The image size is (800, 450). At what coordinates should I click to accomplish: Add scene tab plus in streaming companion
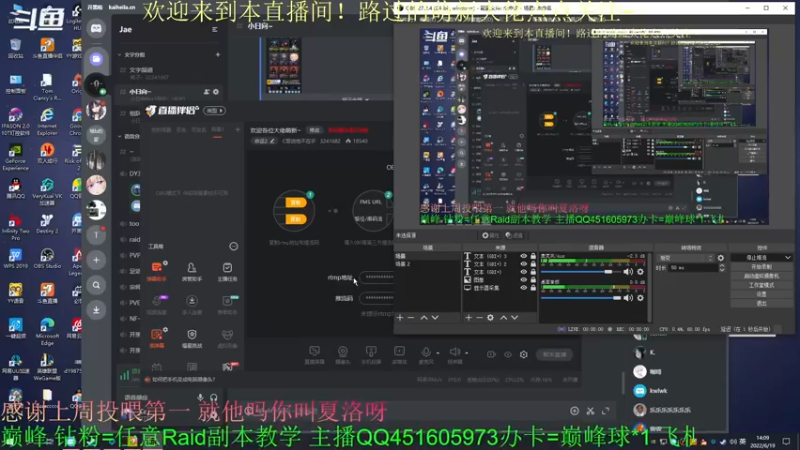click(237, 130)
